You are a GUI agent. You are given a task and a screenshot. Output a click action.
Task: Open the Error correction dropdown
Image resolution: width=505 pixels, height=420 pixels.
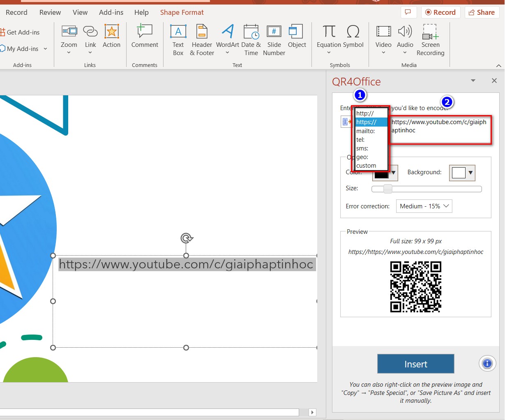click(x=424, y=206)
